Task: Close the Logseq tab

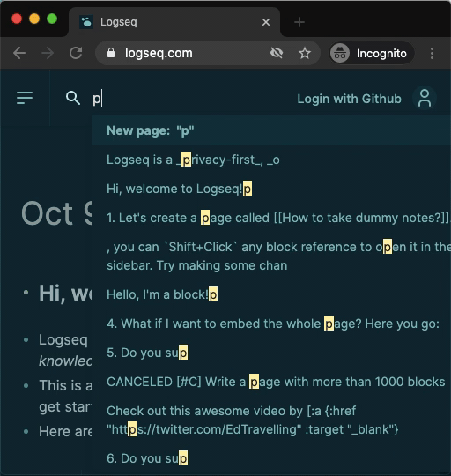Action: tap(266, 22)
